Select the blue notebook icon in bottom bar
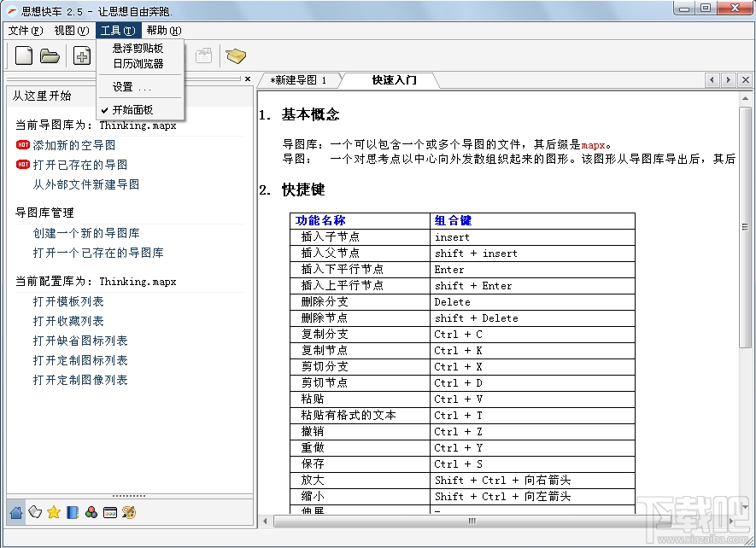Image resolution: width=756 pixels, height=548 pixels. tap(73, 512)
